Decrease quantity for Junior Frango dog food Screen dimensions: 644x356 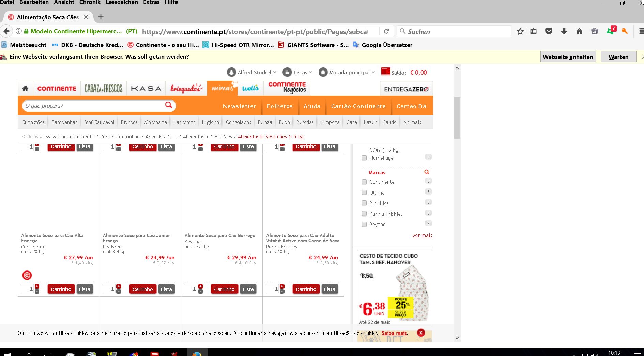(x=119, y=291)
